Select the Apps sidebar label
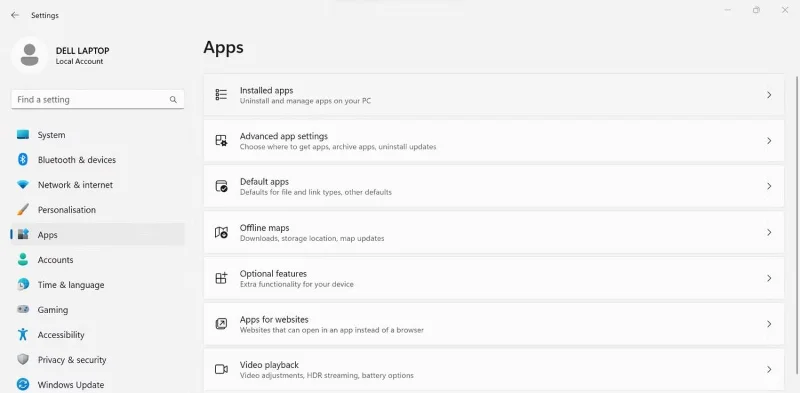 point(47,235)
